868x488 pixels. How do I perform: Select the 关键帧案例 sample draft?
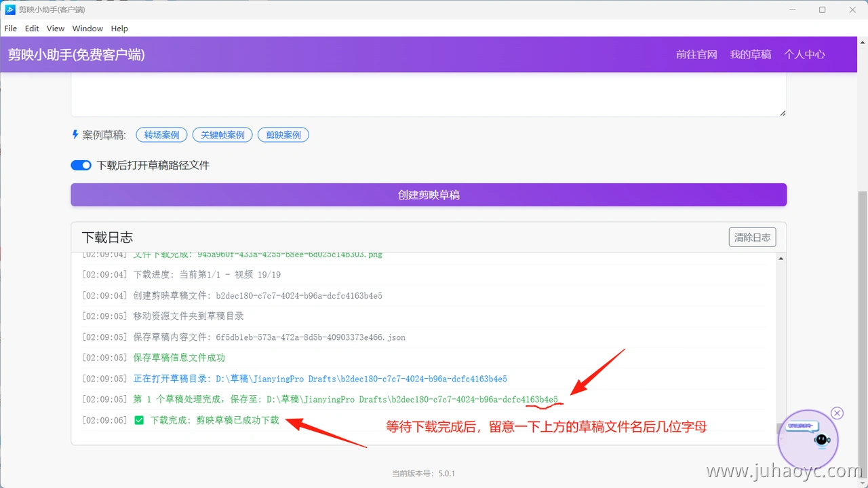click(222, 135)
